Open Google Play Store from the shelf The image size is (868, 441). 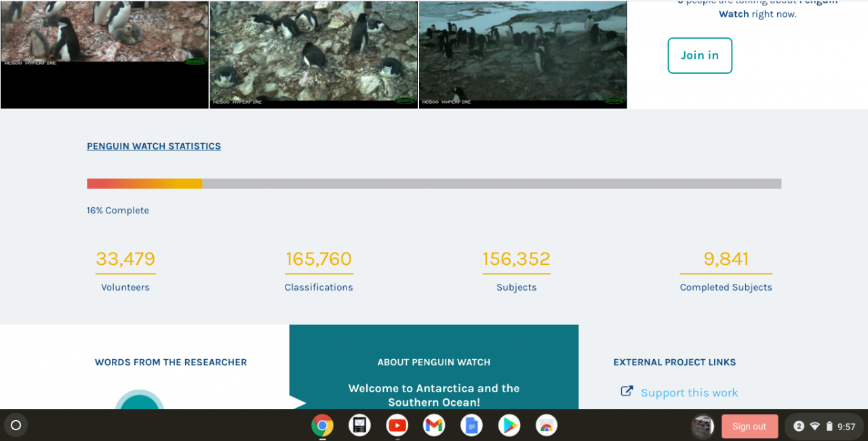509,425
